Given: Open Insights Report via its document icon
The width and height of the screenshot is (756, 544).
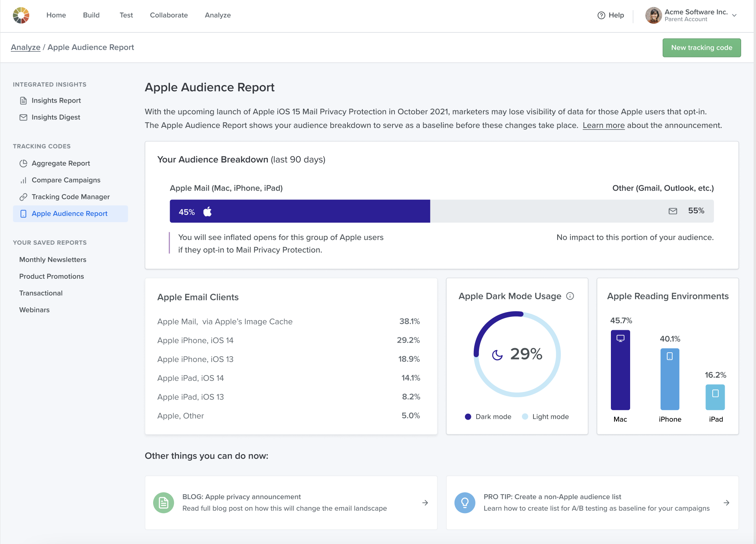Looking at the screenshot, I should pyautogui.click(x=23, y=101).
